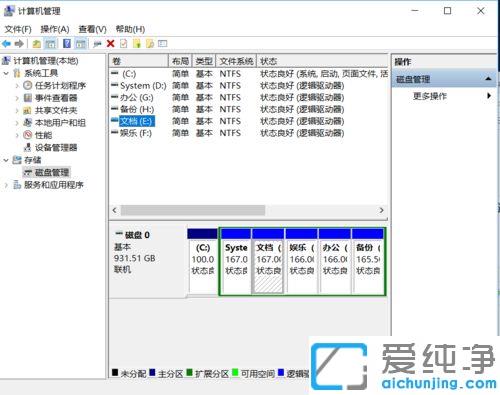Select 存储 in the tree
Image resolution: width=500 pixels, height=395 pixels.
tap(33, 160)
